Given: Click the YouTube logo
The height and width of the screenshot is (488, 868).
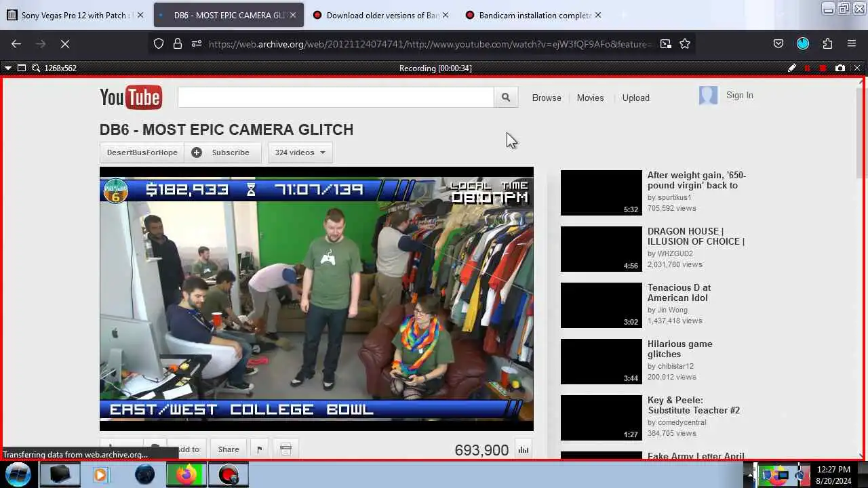Looking at the screenshot, I should point(131,98).
